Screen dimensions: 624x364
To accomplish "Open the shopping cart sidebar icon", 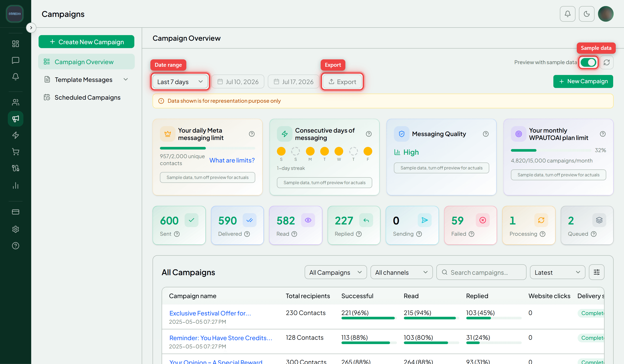I will pos(16,152).
